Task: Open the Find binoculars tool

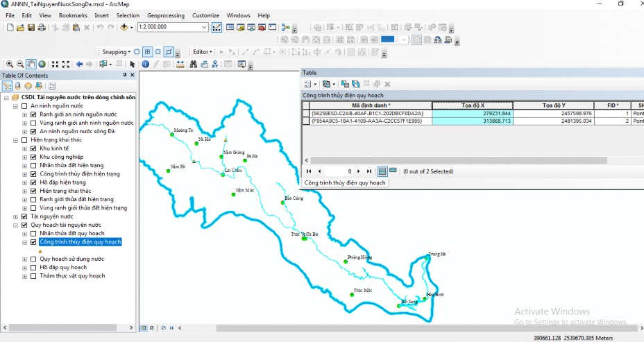Action: coord(193,64)
